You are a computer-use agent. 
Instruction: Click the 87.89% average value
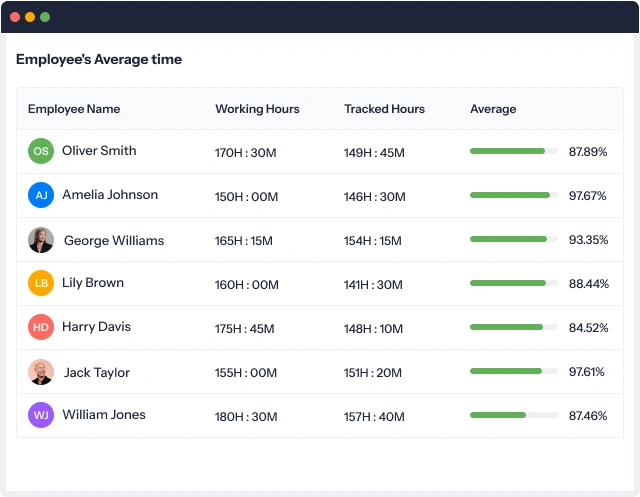click(x=588, y=152)
